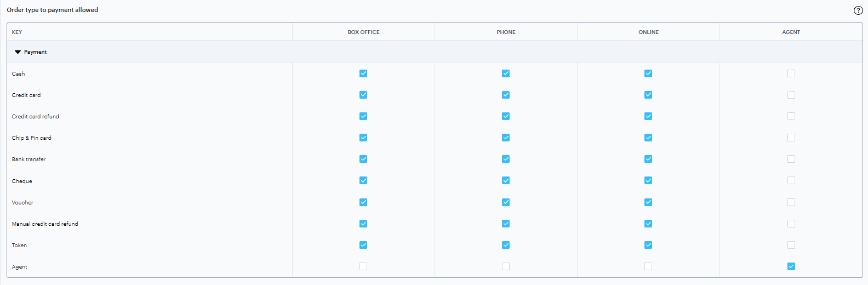Uncheck Chip & Pin card for Phone

point(506,138)
